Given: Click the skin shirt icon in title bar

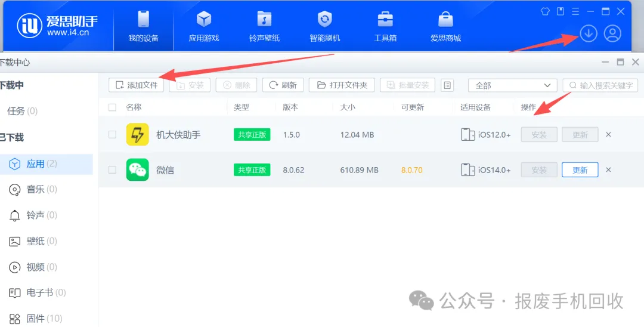Looking at the screenshot, I should coord(545,11).
